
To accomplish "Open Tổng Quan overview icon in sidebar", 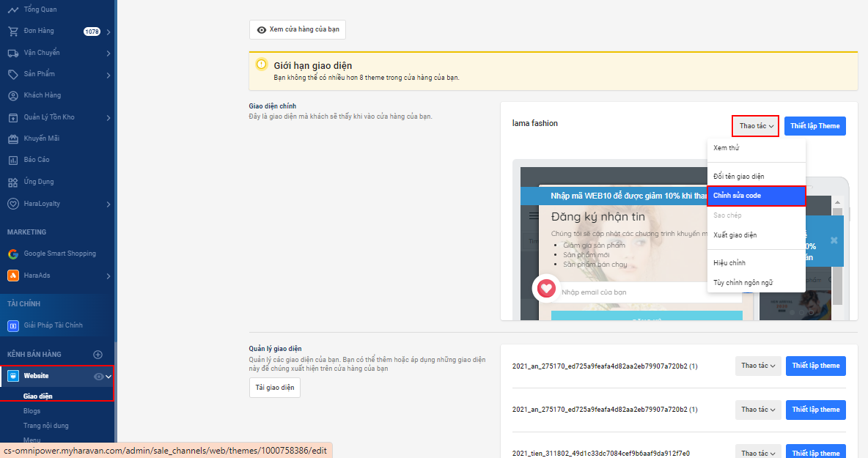I will pyautogui.click(x=12, y=10).
